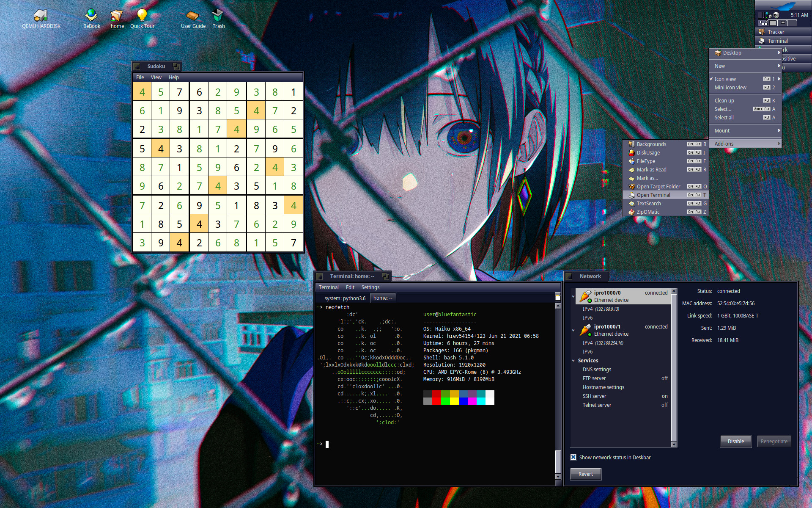Click the Disable button in Network
The image size is (812, 508).
click(x=736, y=442)
